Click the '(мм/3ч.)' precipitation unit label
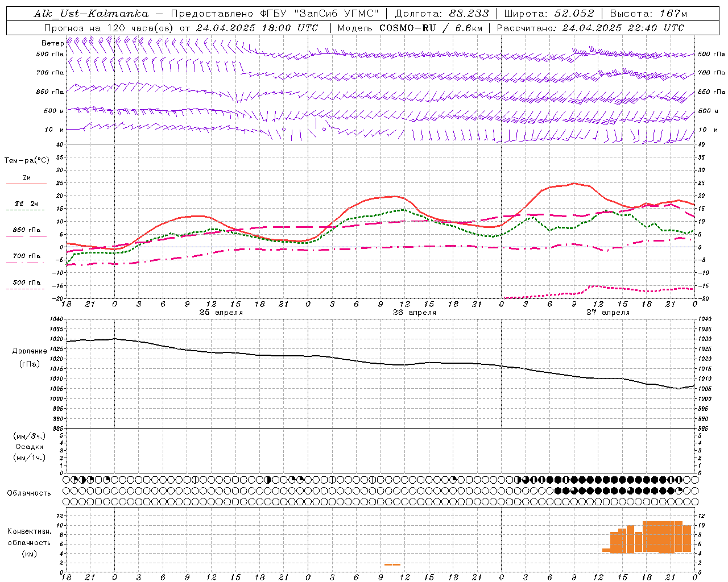The height and width of the screenshot is (582, 728). point(30,436)
